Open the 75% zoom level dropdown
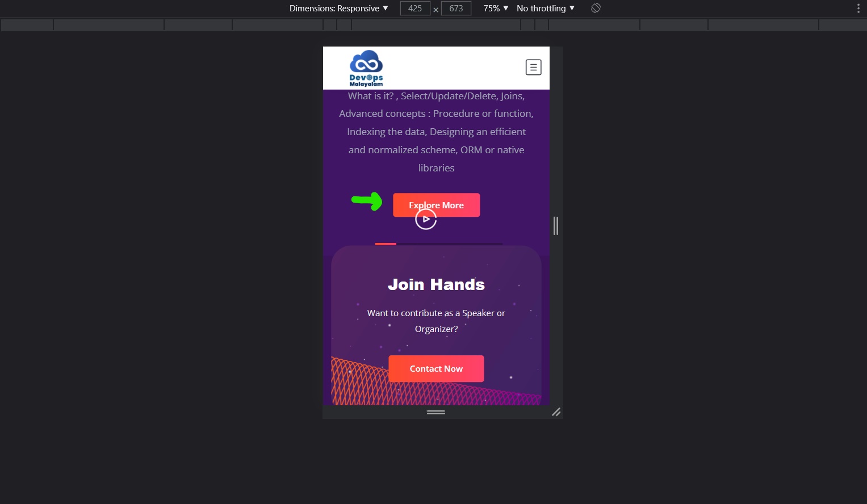 point(494,8)
